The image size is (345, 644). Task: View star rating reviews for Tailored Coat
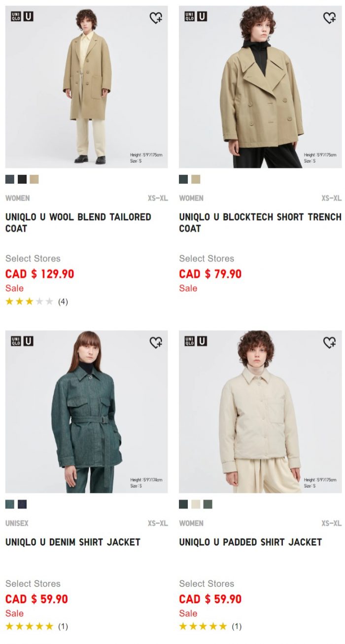click(x=36, y=302)
